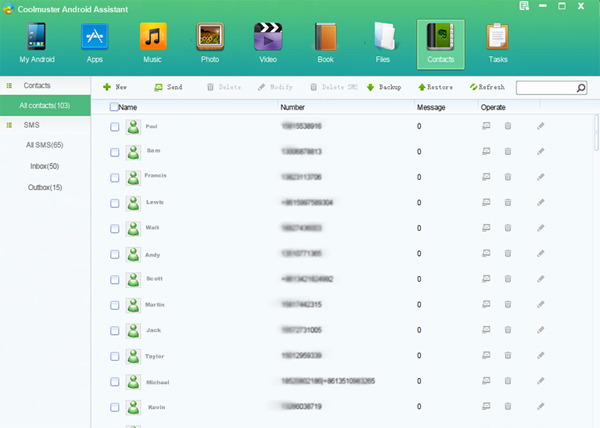Select All SMS(65) in sidebar
Image resolution: width=600 pixels, height=428 pixels.
pyautogui.click(x=44, y=145)
